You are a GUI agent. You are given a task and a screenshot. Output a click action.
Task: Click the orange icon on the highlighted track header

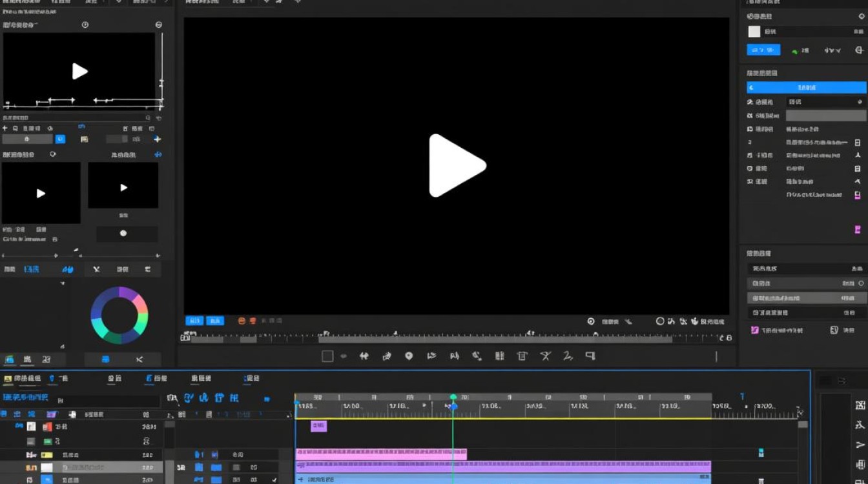[31, 467]
